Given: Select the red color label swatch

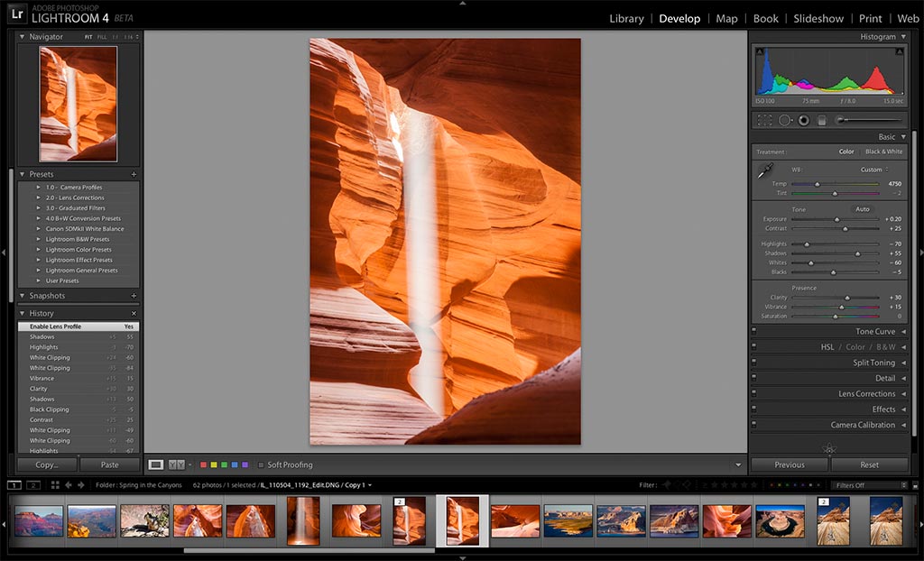Looking at the screenshot, I should point(204,464).
